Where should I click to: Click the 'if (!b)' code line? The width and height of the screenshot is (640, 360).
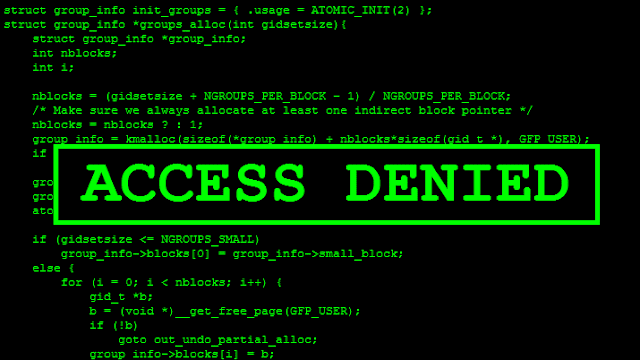click(x=114, y=326)
